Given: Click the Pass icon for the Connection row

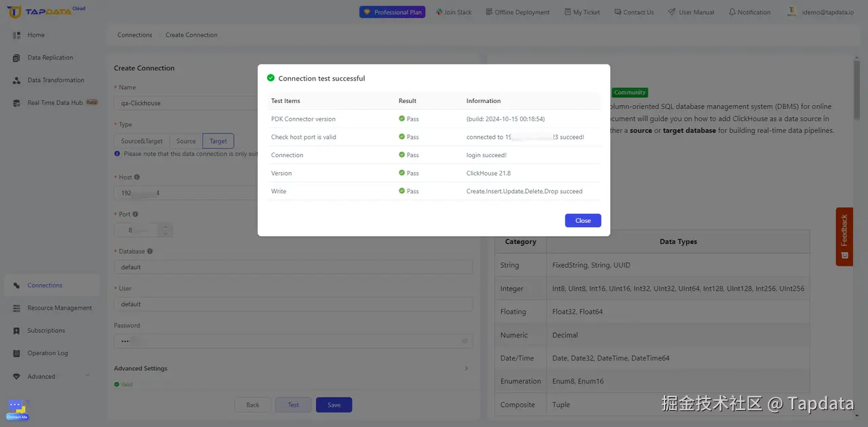Looking at the screenshot, I should [401, 155].
